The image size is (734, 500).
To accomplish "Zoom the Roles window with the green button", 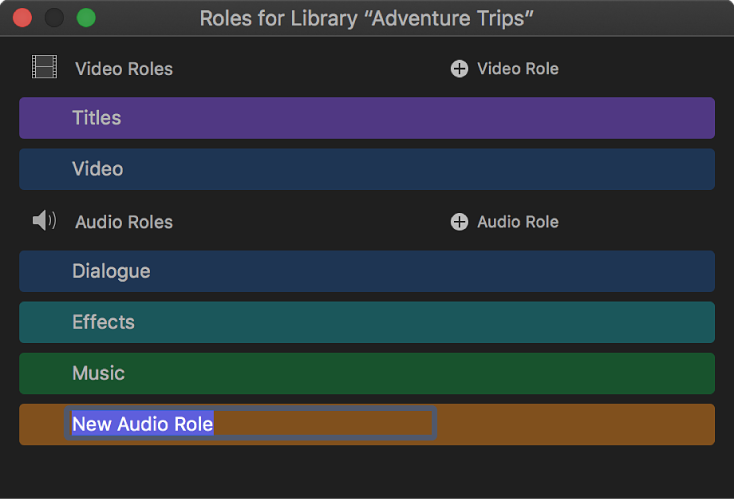I will (86, 18).
